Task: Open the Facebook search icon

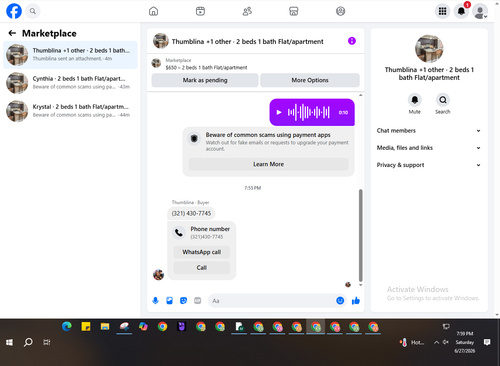Action: 33,11
